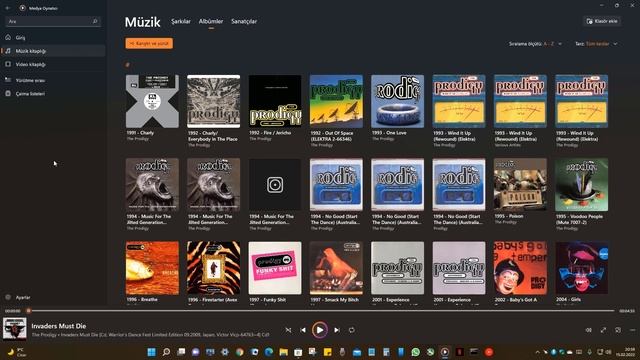Viewport: 640px width, 360px height.
Task: Open the weather widget on taskbar
Action: click(x=16, y=352)
